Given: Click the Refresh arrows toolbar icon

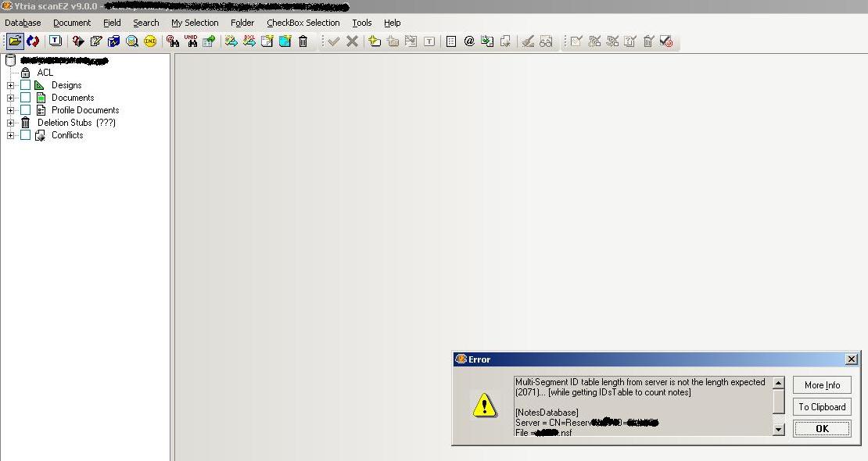Looking at the screenshot, I should [33, 41].
